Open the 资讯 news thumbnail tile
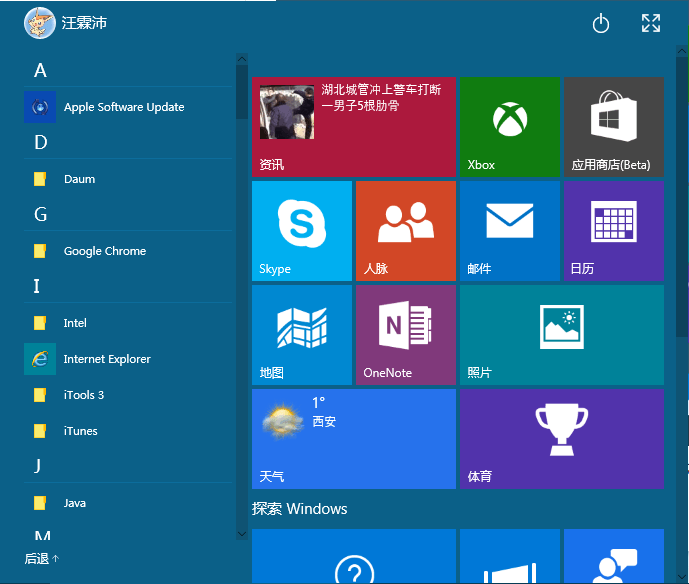The width and height of the screenshot is (689, 584). (353, 127)
